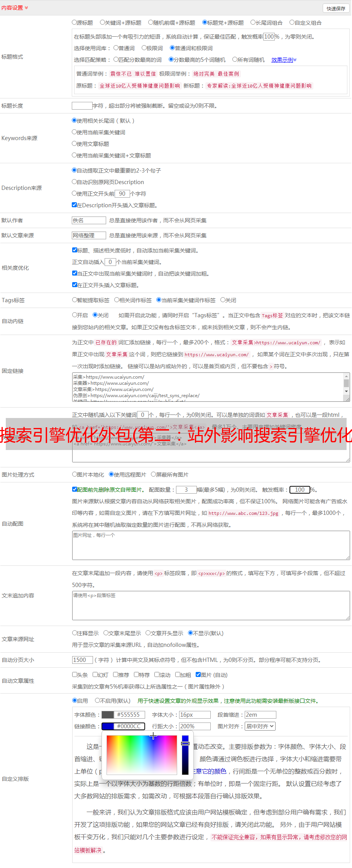Screen dimensions: 352x868
Task: Click the 快速保存 button
Action: pyautogui.click(x=336, y=8)
